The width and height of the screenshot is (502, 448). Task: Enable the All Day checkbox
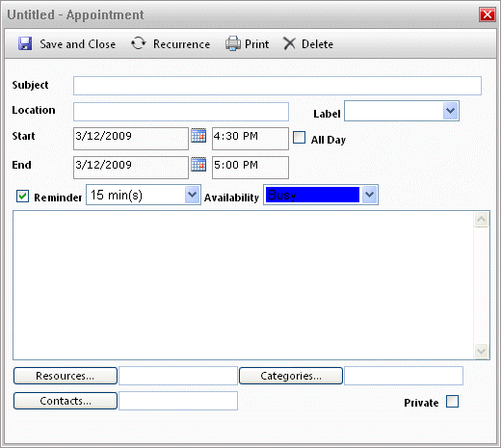click(x=299, y=137)
